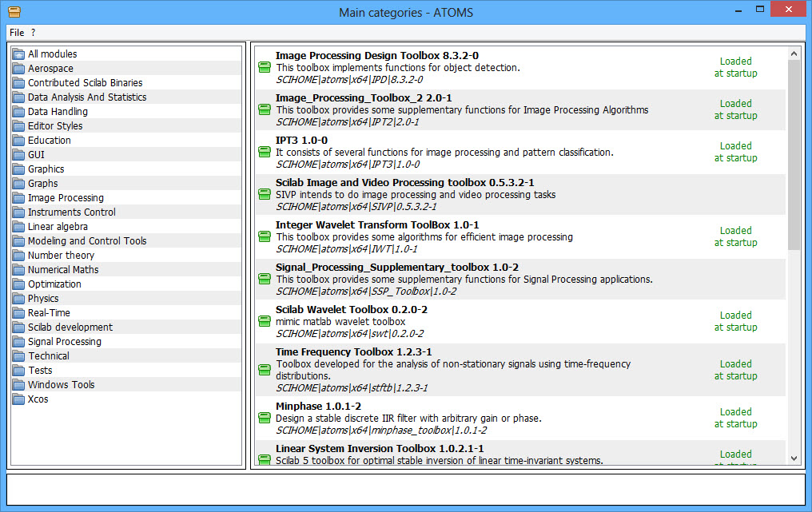This screenshot has height=512, width=812.
Task: Select the Technical category
Action: (126, 356)
